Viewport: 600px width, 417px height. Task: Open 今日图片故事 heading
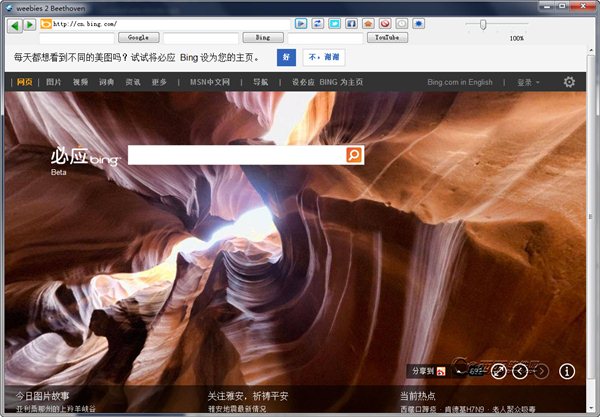pos(43,396)
